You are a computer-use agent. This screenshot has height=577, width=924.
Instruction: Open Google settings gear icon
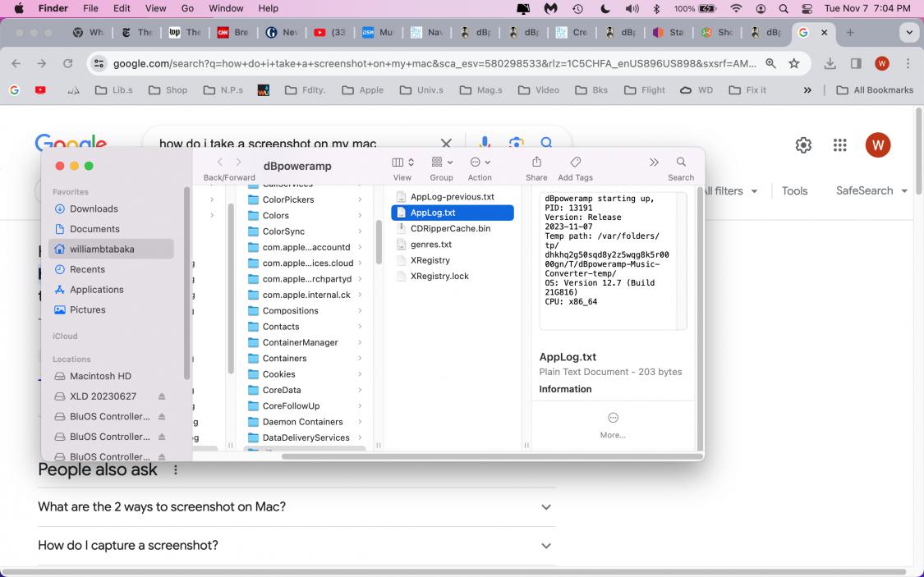point(803,145)
